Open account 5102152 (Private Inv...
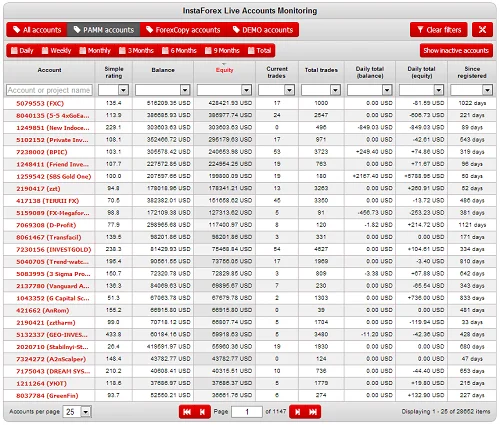 click(x=53, y=140)
